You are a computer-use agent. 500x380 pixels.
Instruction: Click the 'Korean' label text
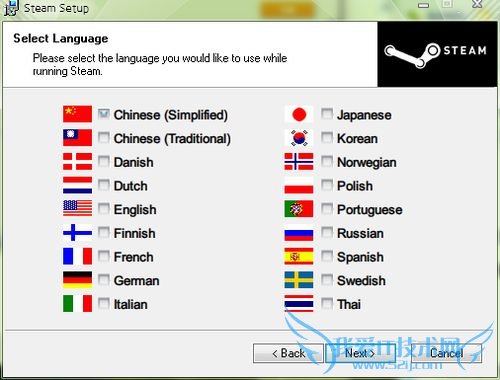[357, 138]
